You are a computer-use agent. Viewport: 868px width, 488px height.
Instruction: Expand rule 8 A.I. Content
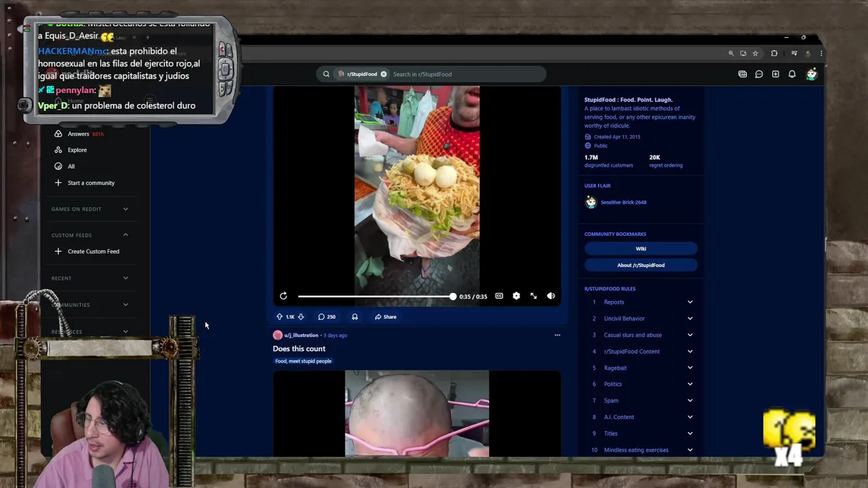click(x=641, y=417)
